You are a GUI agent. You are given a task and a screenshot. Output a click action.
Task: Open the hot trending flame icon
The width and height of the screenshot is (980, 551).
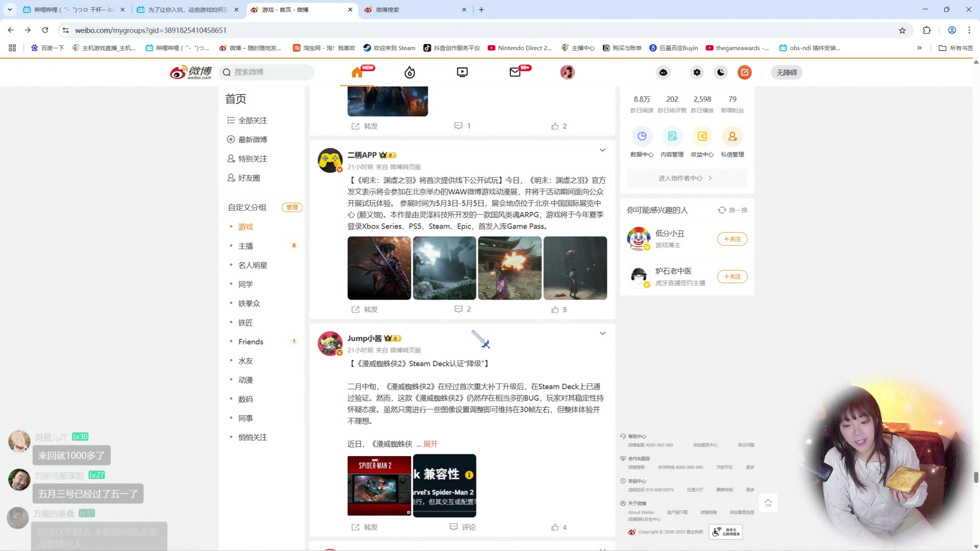click(410, 72)
